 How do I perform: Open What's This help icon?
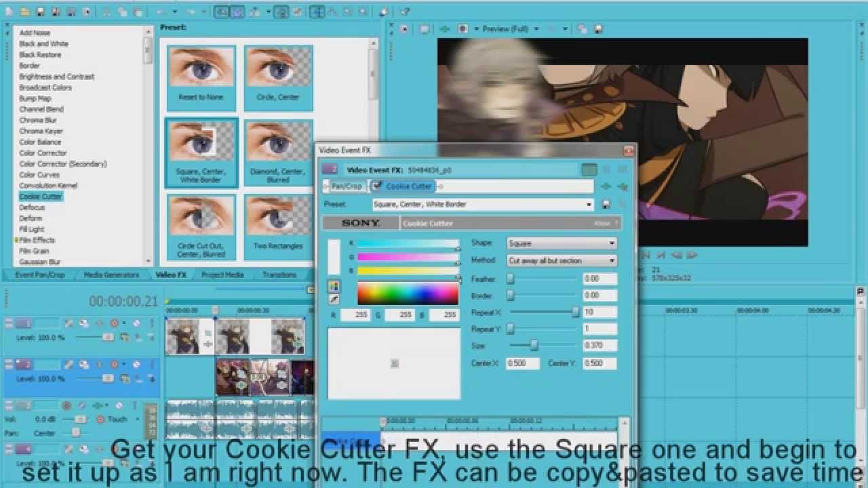click(404, 12)
